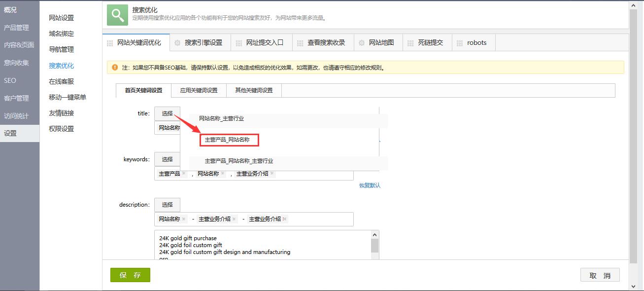644x291 pixels.
Task: Open the description 选择 dropdown
Action: 167,205
